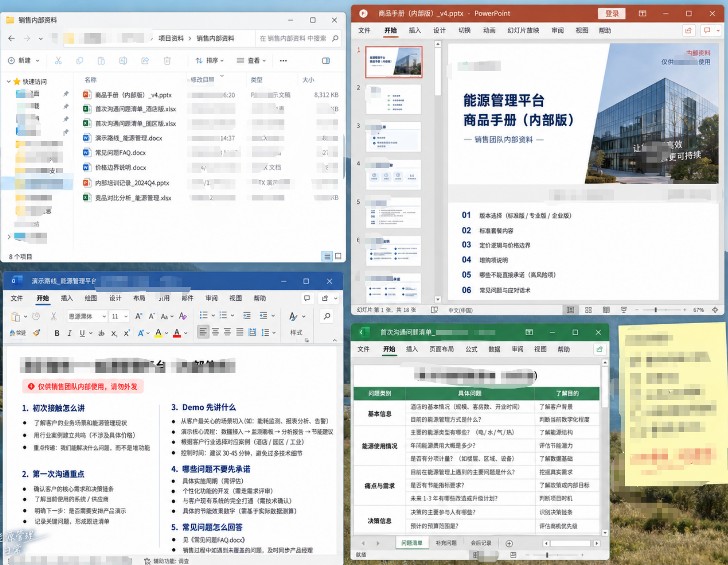Open the 新建 dropdown in Explorer
Viewport: 728px width, 565px height.
[x=23, y=61]
